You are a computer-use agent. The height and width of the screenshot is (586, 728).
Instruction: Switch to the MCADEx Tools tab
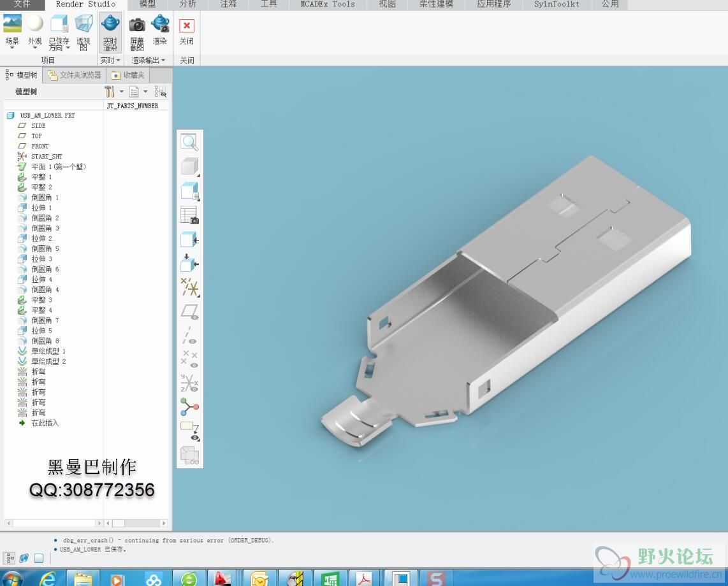point(328,4)
